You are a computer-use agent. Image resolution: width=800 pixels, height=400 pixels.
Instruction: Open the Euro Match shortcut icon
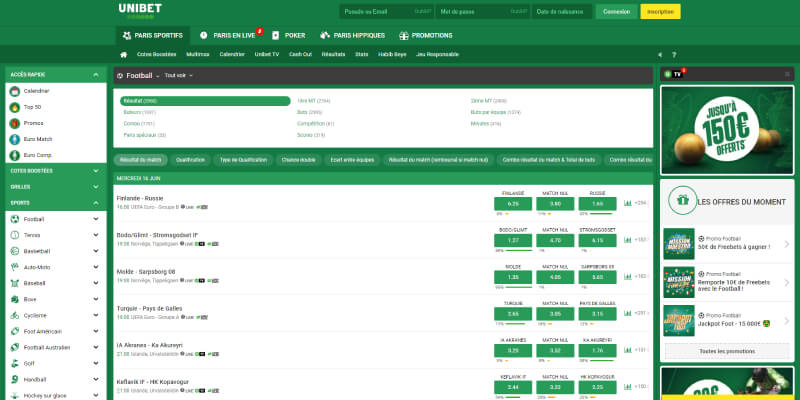[x=15, y=139]
